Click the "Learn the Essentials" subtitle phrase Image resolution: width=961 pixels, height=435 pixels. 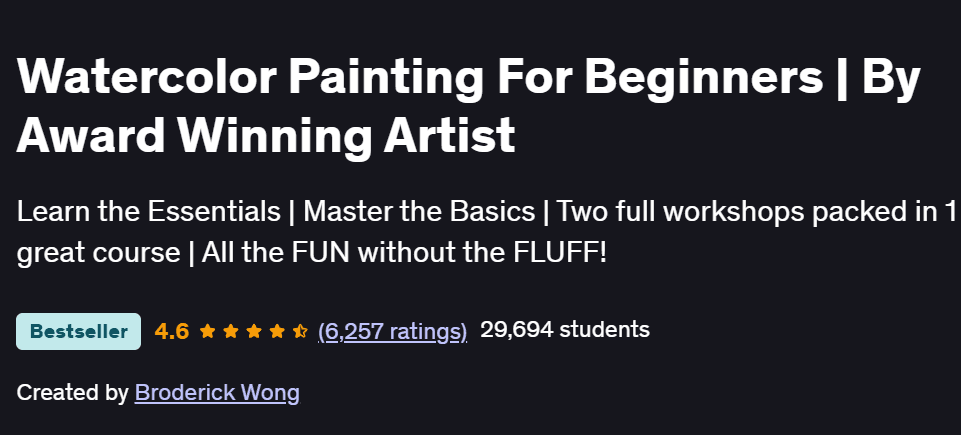pyautogui.click(x=149, y=212)
